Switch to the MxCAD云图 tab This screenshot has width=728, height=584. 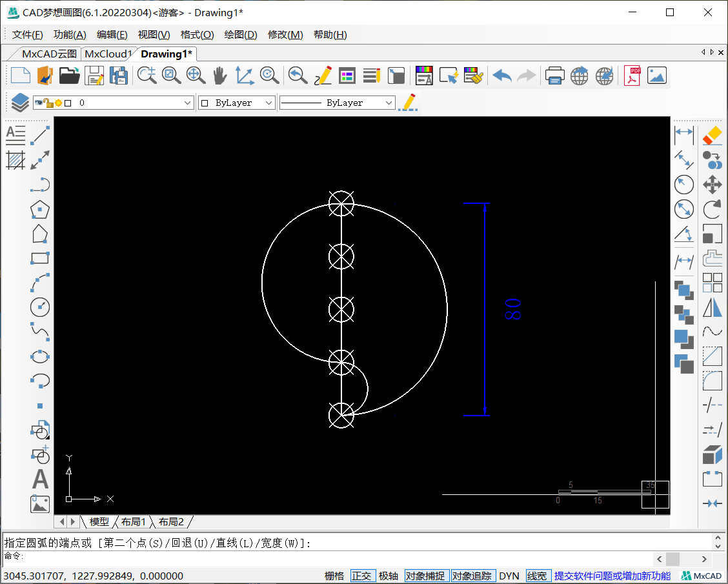(x=49, y=54)
